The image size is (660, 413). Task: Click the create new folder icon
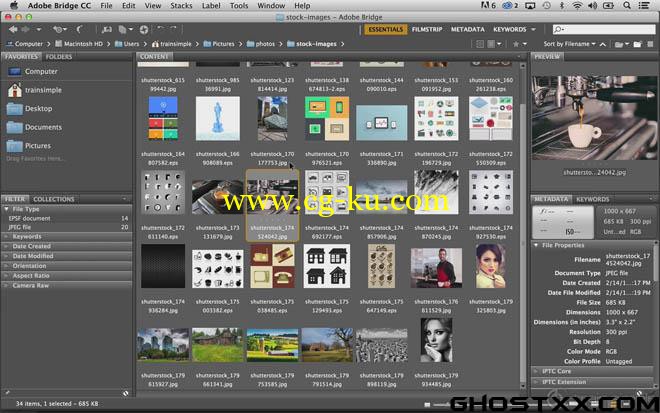coord(637,44)
